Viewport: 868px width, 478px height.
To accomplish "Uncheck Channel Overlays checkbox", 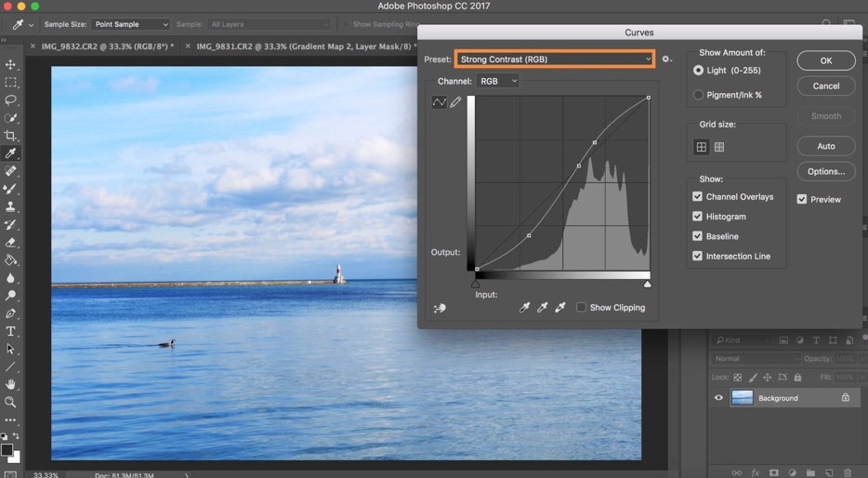I will click(x=698, y=196).
